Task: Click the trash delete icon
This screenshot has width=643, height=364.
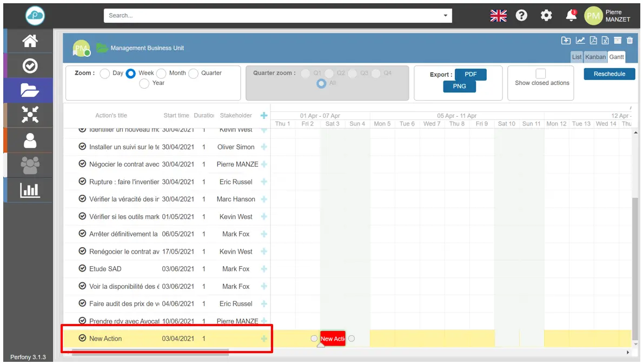Action: pyautogui.click(x=629, y=41)
